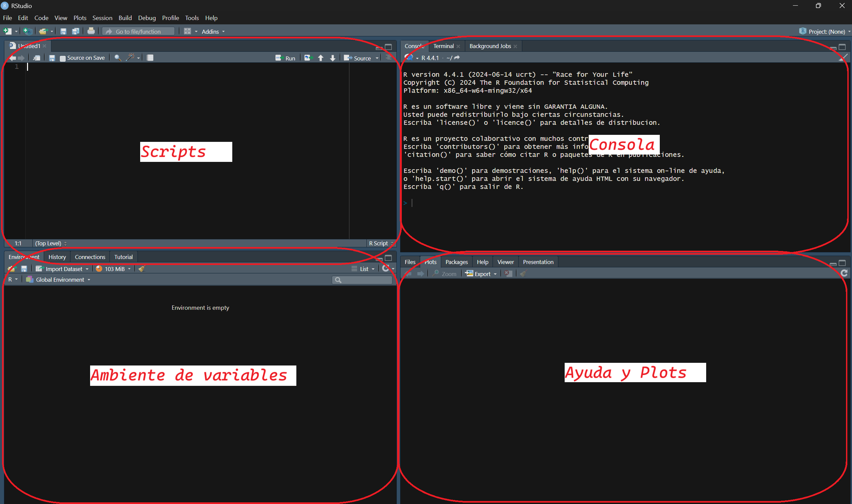Save current document from main toolbar
The image size is (852, 504).
click(63, 31)
